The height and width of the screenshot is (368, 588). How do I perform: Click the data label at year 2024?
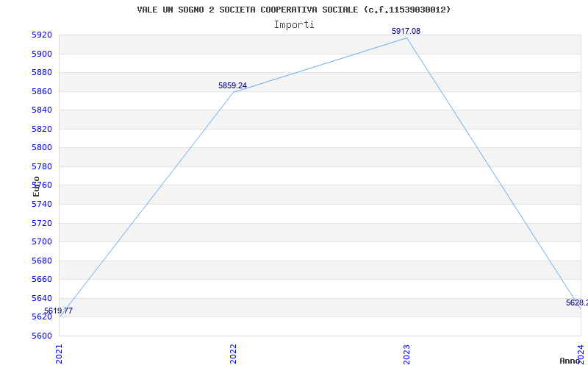click(x=576, y=302)
